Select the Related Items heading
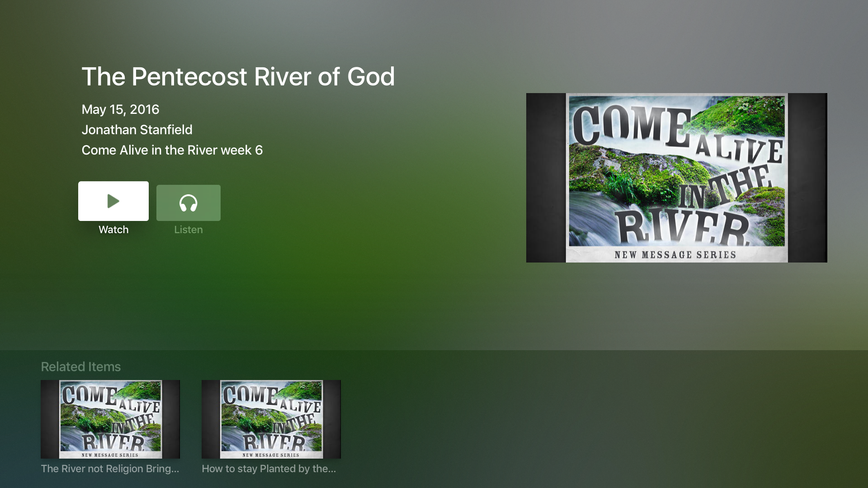868x488 pixels. click(81, 366)
